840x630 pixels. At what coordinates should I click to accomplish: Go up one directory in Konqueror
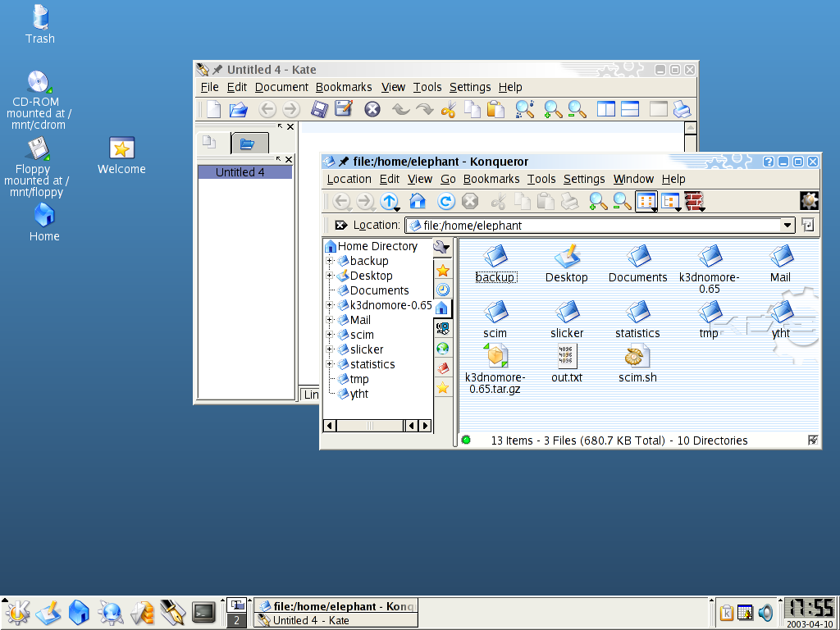[388, 202]
